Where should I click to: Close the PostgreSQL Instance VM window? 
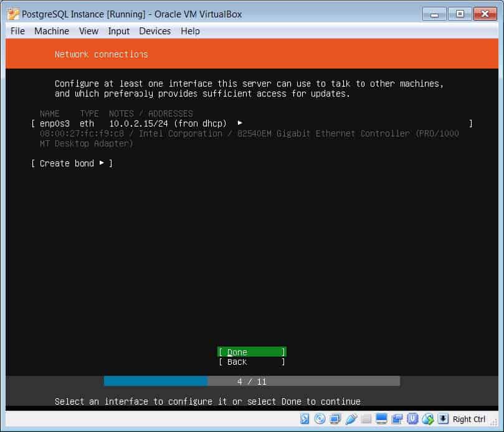pyautogui.click(x=485, y=14)
